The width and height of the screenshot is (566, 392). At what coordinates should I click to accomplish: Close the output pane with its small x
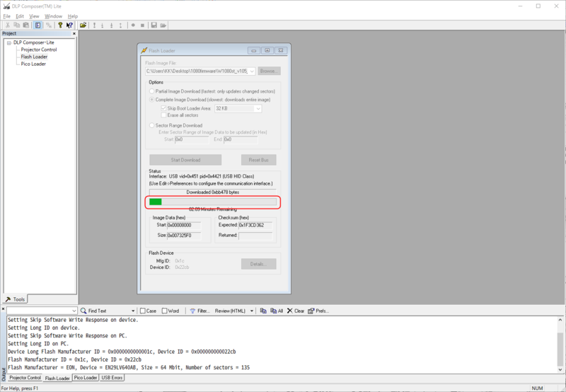[x=4, y=309]
